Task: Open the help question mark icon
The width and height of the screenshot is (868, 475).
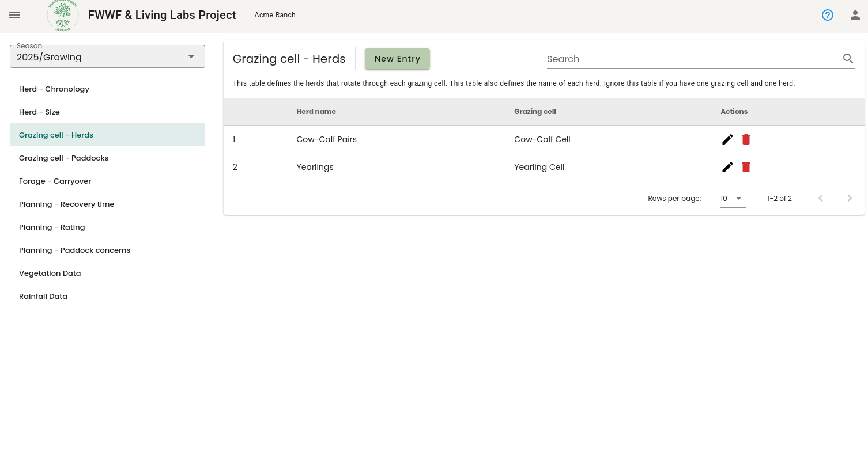Action: point(828,15)
